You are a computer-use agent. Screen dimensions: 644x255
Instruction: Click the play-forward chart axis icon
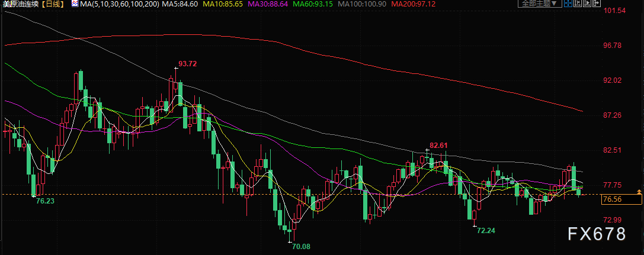[x=587, y=4]
